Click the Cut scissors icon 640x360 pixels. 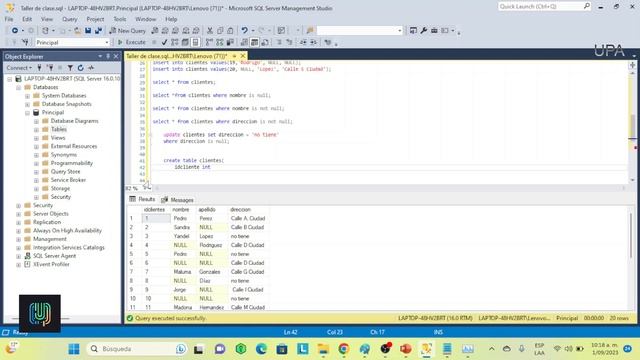coord(210,31)
